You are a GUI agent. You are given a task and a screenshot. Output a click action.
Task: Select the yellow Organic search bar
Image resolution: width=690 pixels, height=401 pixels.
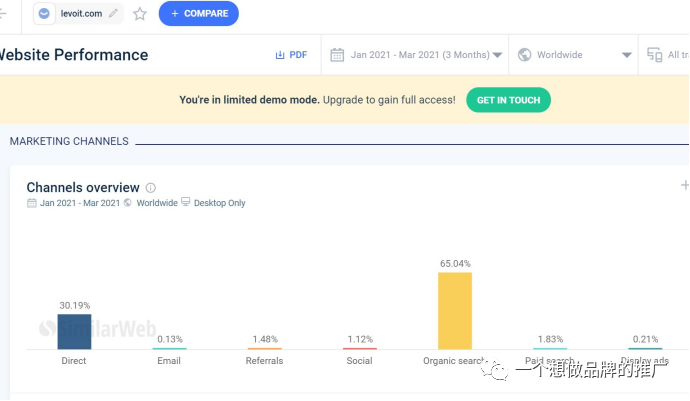[x=455, y=311]
